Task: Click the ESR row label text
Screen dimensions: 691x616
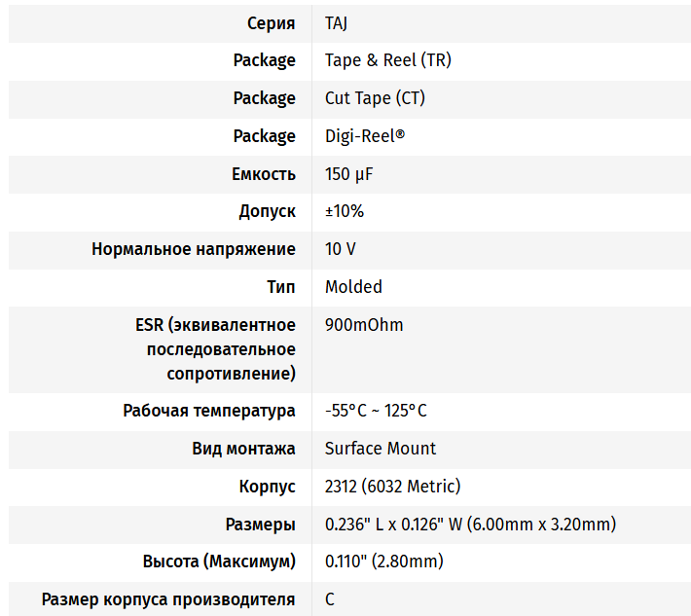Action: [x=216, y=348]
